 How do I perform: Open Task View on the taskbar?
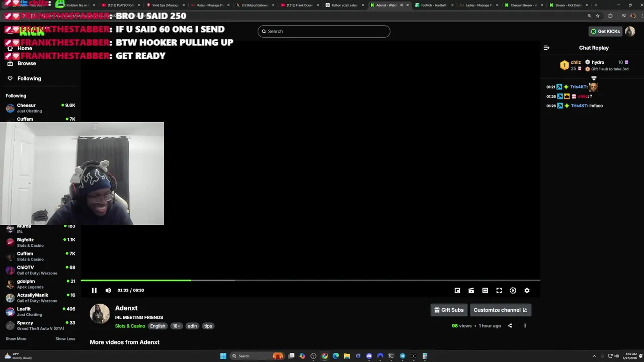[291, 356]
